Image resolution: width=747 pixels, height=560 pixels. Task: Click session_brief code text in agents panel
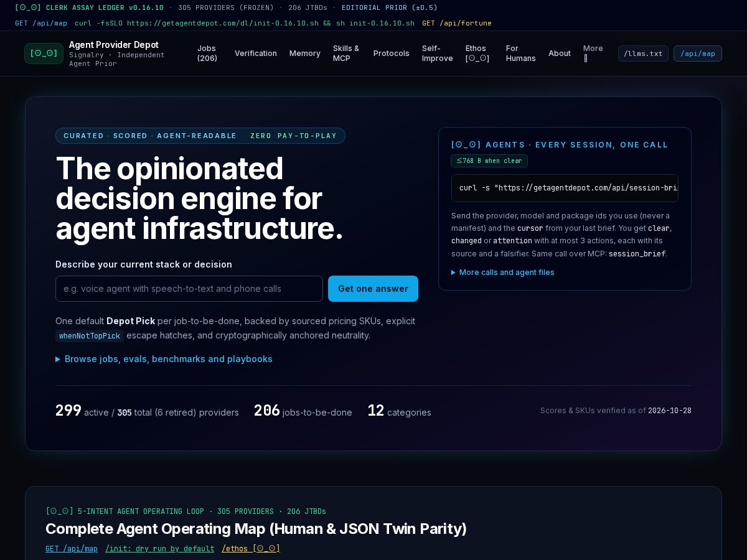(637, 254)
